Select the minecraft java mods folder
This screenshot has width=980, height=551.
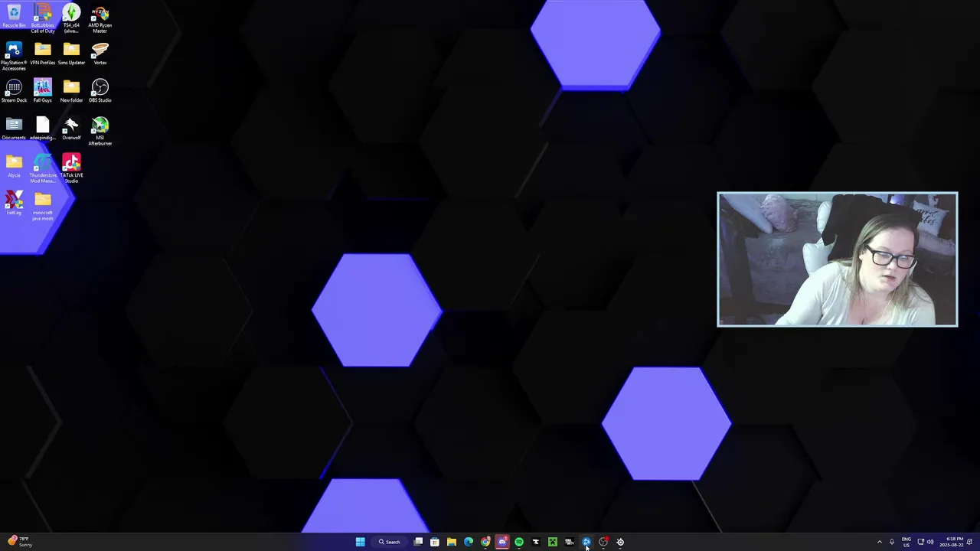pyautogui.click(x=42, y=207)
